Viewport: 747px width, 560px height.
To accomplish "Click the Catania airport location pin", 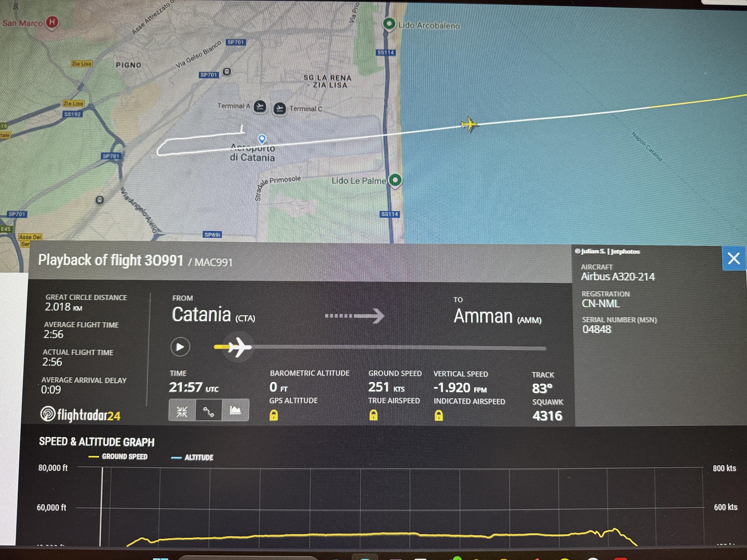I will pos(262,138).
